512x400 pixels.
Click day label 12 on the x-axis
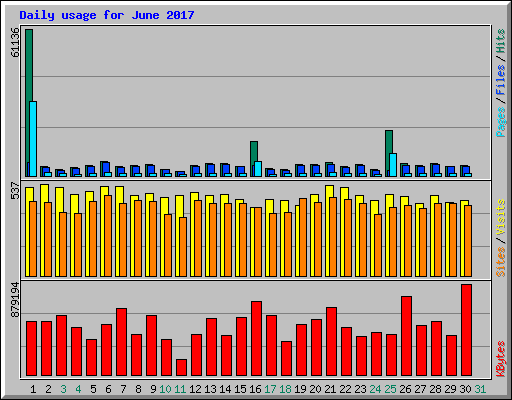[x=195, y=389]
